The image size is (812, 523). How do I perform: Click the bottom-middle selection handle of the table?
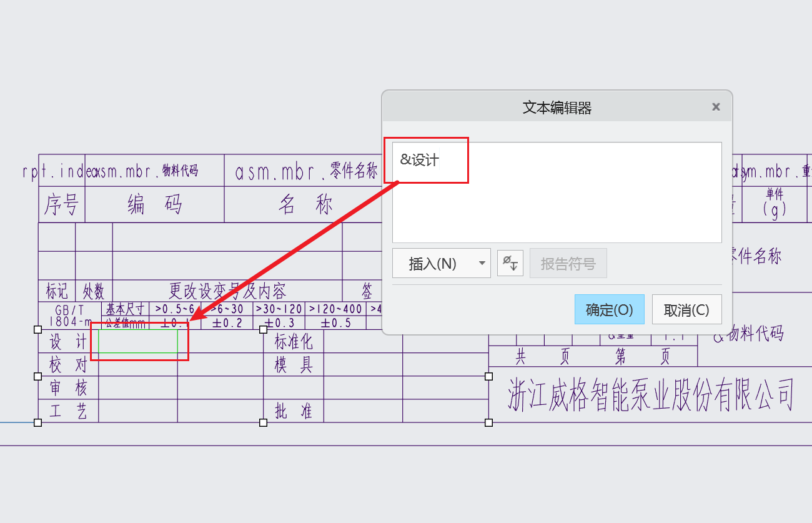pyautogui.click(x=263, y=423)
